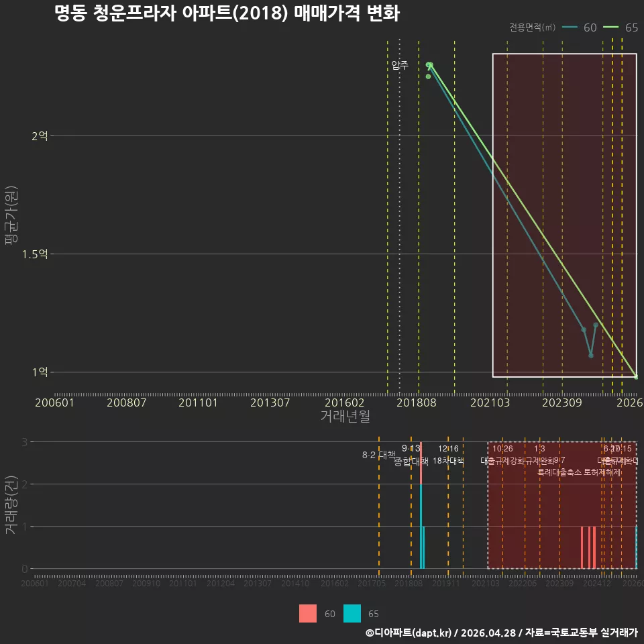Click 201307 on the price chart axis
This screenshot has height=644, width=644.
(270, 402)
